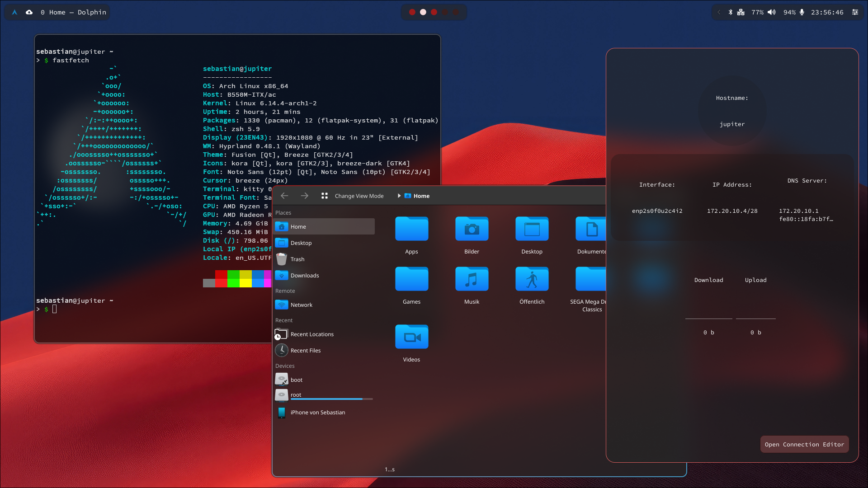Open Recent Files in the sidebar
The height and width of the screenshot is (488, 868).
(306, 350)
